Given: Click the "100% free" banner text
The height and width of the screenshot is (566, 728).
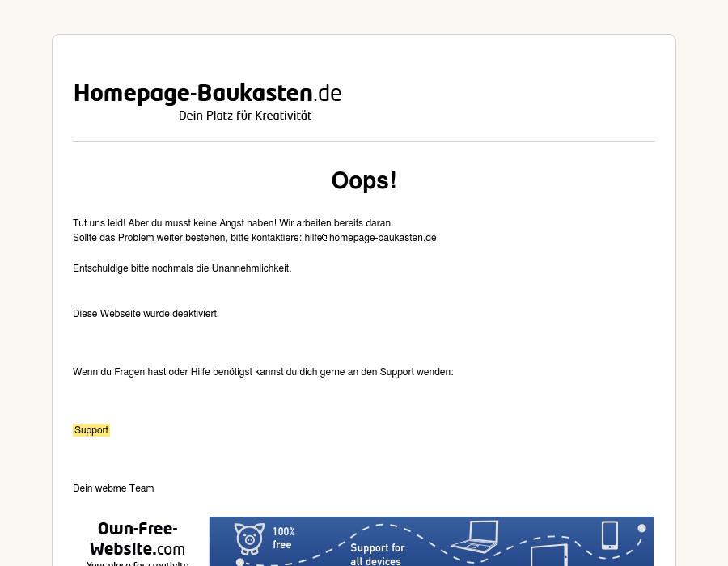Looking at the screenshot, I should [284, 538].
